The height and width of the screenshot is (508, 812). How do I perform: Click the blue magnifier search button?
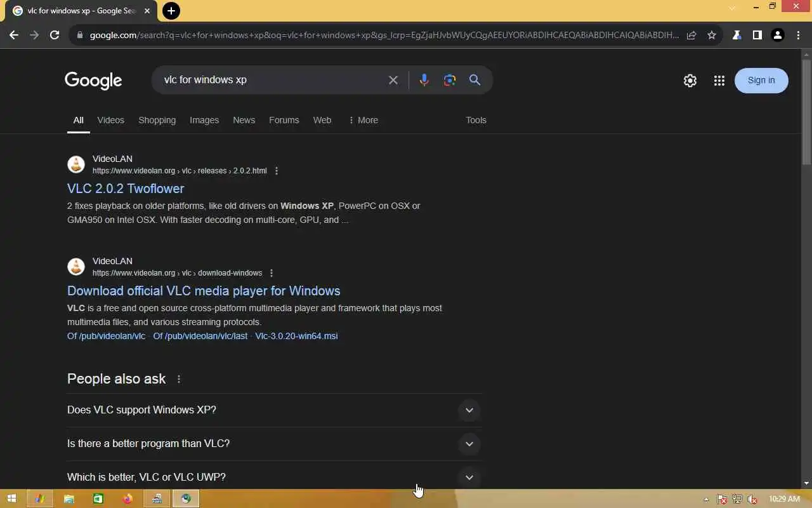475,80
